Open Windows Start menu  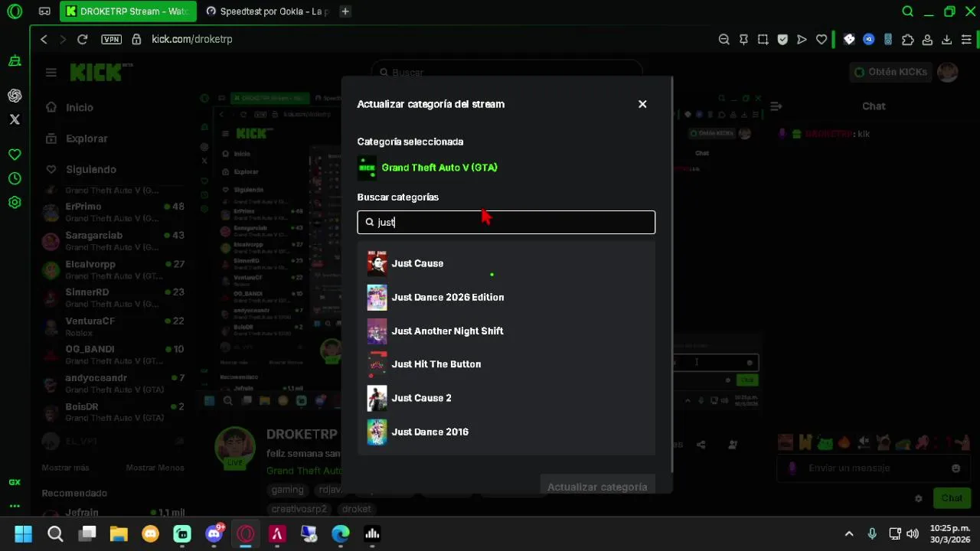click(x=23, y=533)
